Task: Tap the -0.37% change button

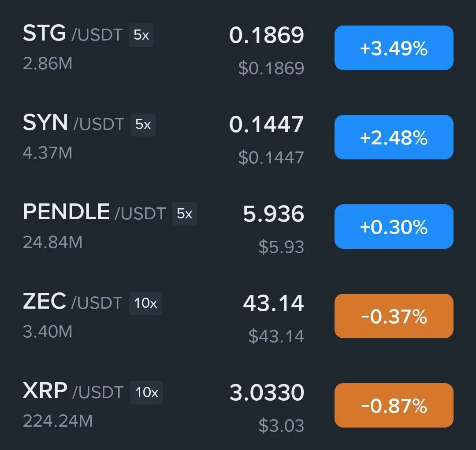Action: click(x=394, y=316)
